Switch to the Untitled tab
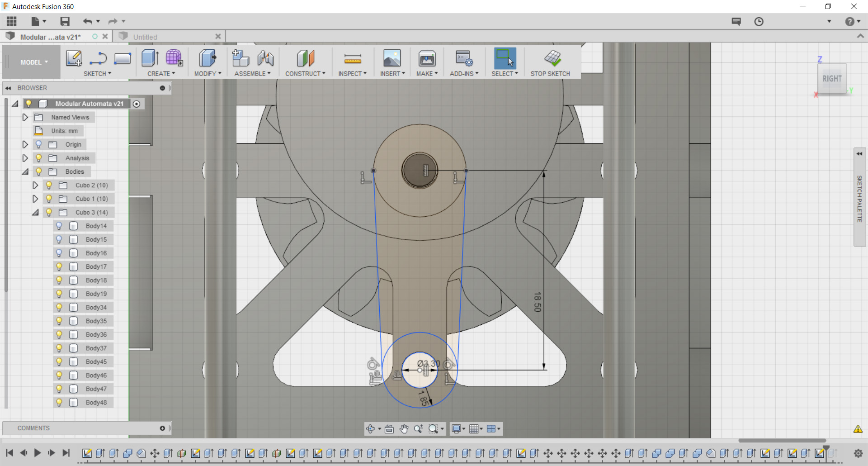 coord(145,37)
